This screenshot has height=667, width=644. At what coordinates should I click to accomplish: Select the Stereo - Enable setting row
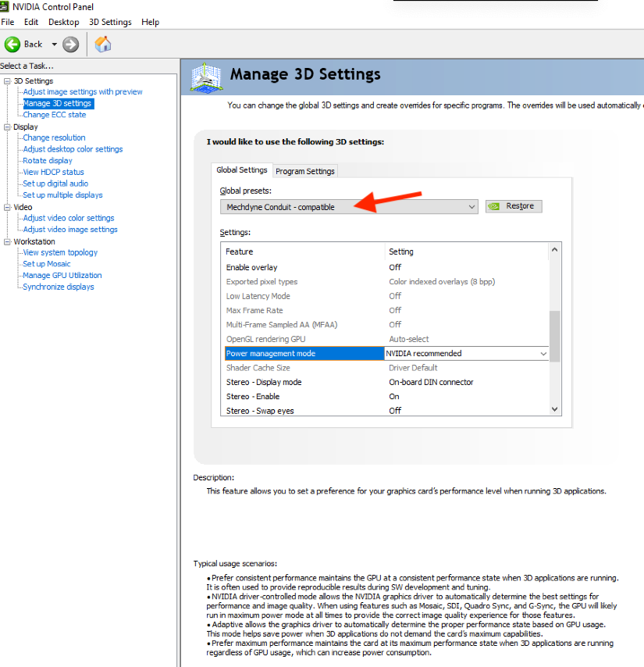[253, 397]
